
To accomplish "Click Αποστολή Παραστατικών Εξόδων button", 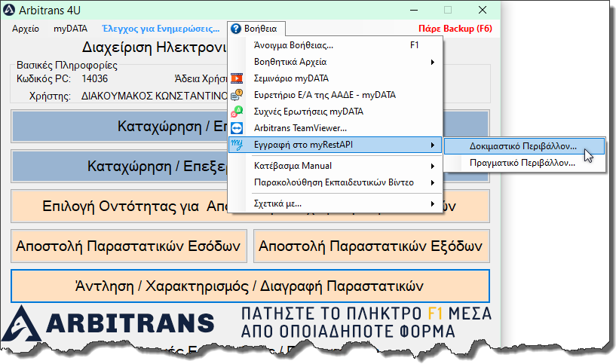I will click(x=371, y=246).
